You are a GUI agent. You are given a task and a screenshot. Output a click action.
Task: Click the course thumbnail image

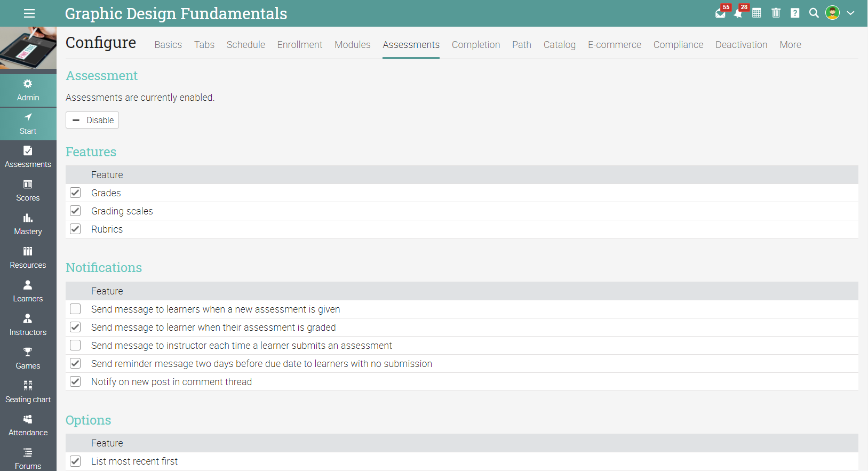coord(28,48)
